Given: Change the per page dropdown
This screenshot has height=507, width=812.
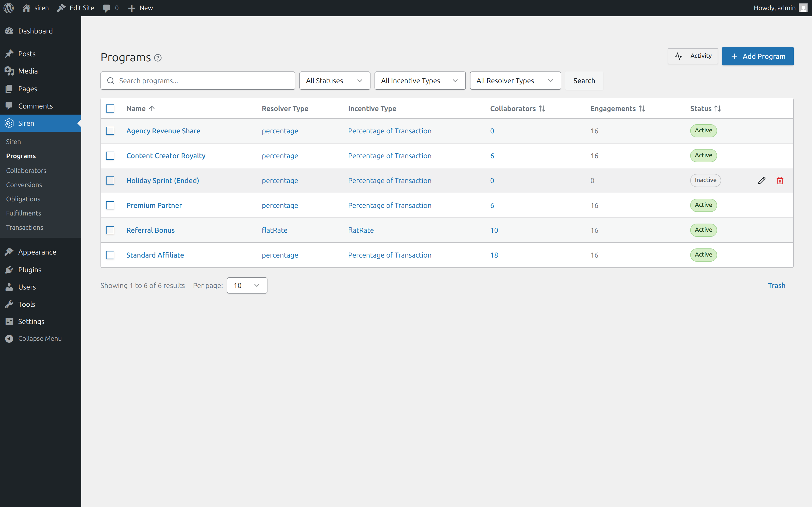Looking at the screenshot, I should 246,285.
